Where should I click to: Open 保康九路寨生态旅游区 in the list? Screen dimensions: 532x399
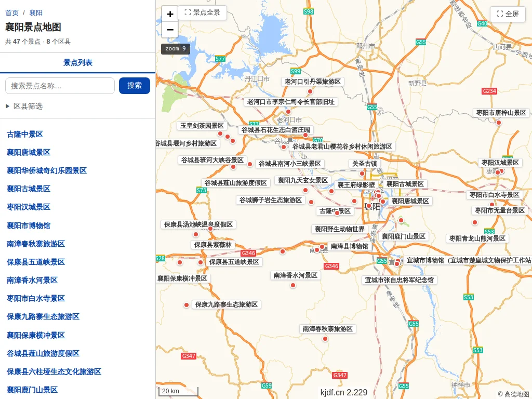tap(43, 316)
